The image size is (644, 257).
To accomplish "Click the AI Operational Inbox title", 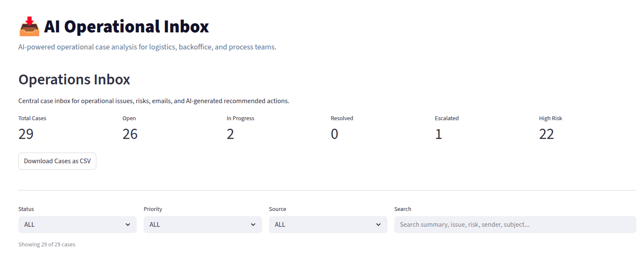I will pyautogui.click(x=126, y=26).
